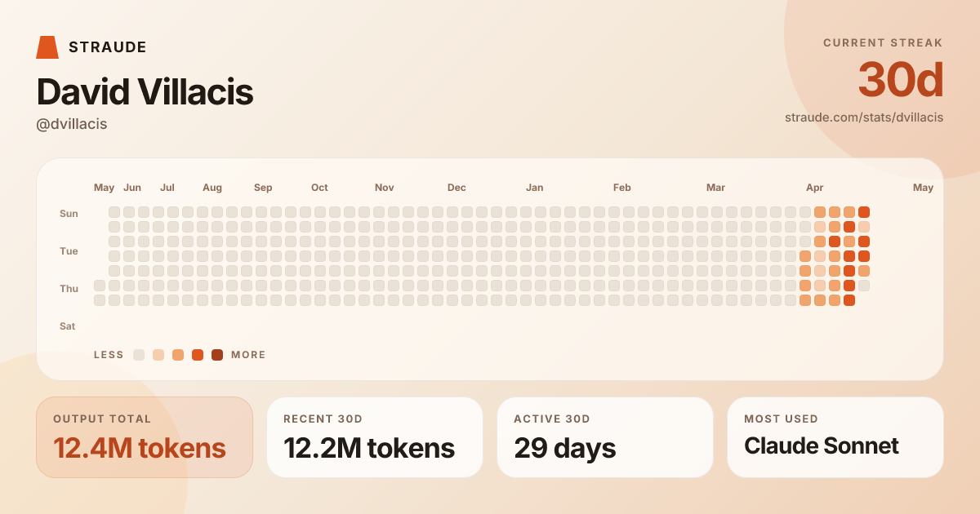This screenshot has width=980, height=514.
Task: Click the Sat weekday row label
Action: click(x=68, y=326)
